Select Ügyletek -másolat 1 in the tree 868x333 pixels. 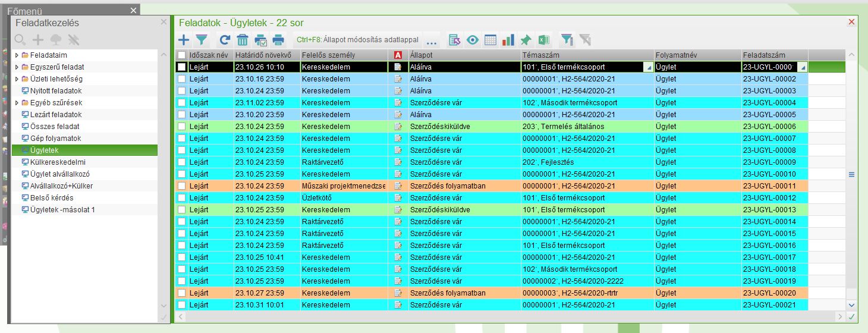coord(62,210)
